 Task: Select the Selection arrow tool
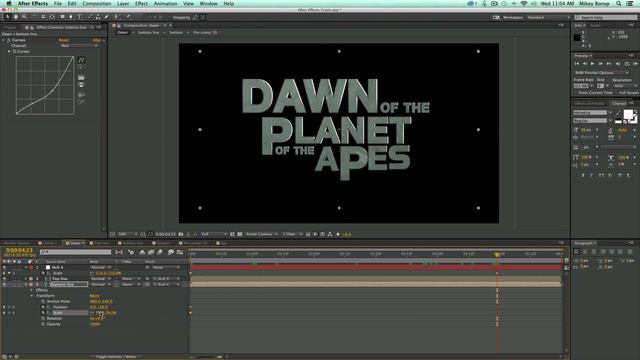pyautogui.click(x=7, y=17)
